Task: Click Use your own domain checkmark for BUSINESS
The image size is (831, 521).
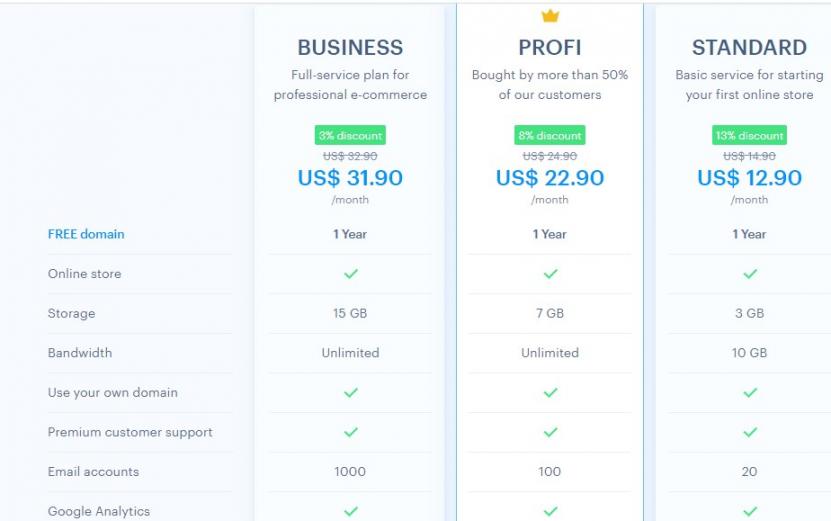Action: 350,393
